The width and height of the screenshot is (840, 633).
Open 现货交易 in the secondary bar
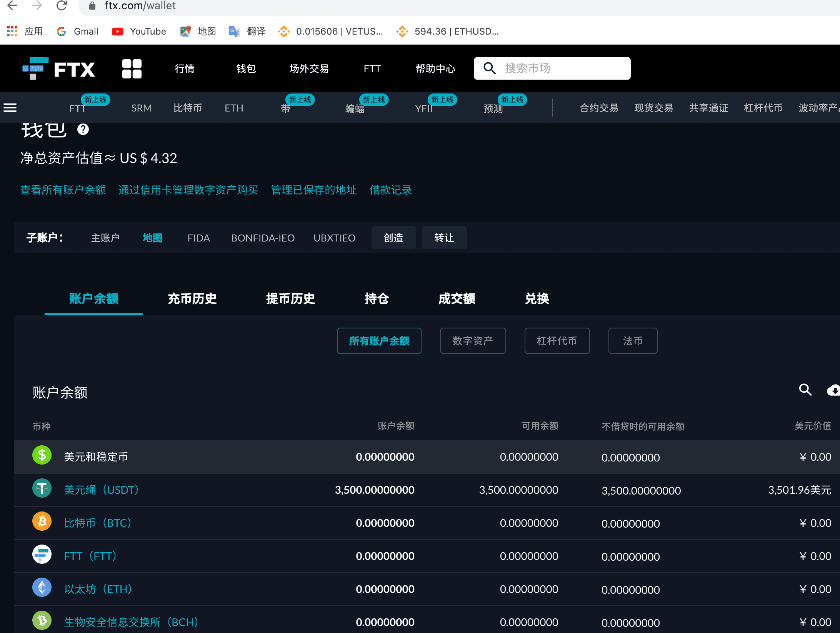[653, 108]
